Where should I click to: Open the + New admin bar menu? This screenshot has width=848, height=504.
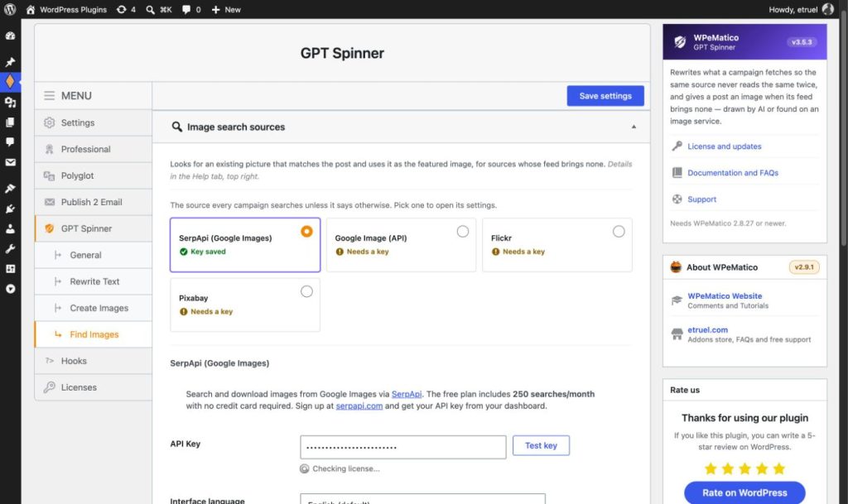coord(226,9)
